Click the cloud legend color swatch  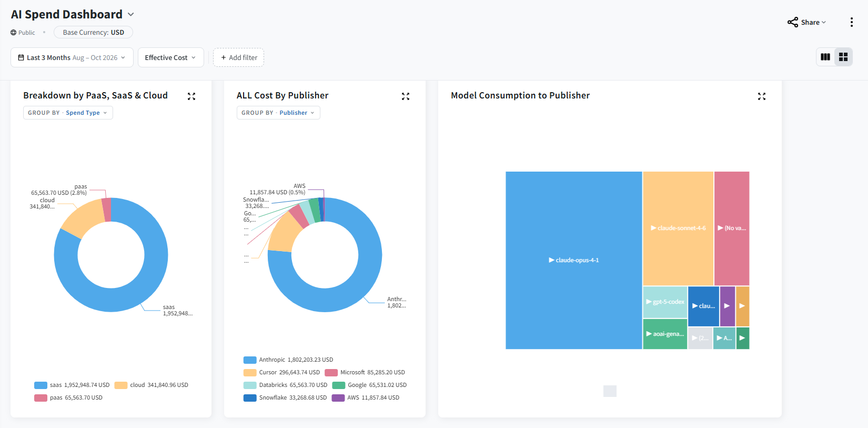point(121,385)
